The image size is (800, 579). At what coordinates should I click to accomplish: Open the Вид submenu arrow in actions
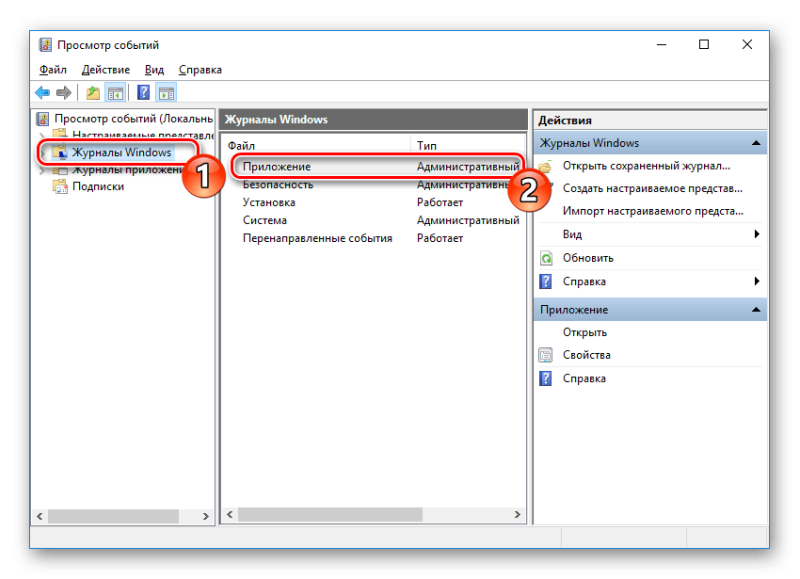click(757, 234)
